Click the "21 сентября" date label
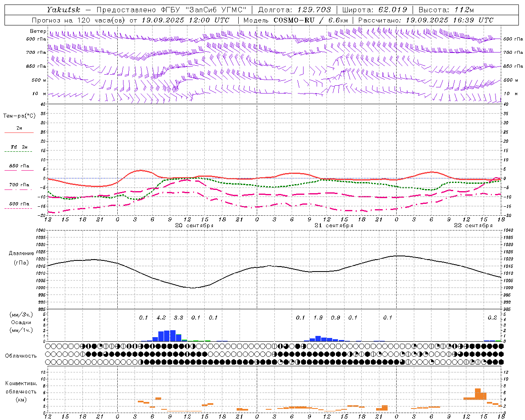The width and height of the screenshot is (525, 420). (334, 226)
